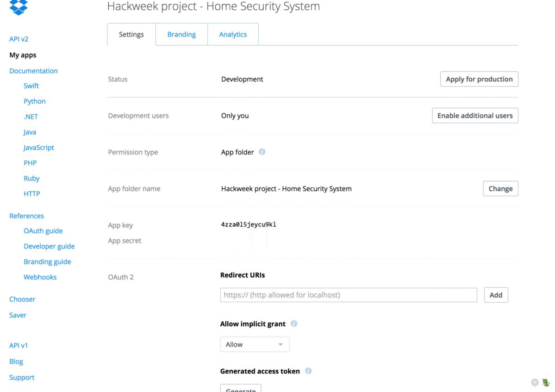The height and width of the screenshot is (392, 555).
Task: Switch to the Analytics tab
Action: (233, 34)
